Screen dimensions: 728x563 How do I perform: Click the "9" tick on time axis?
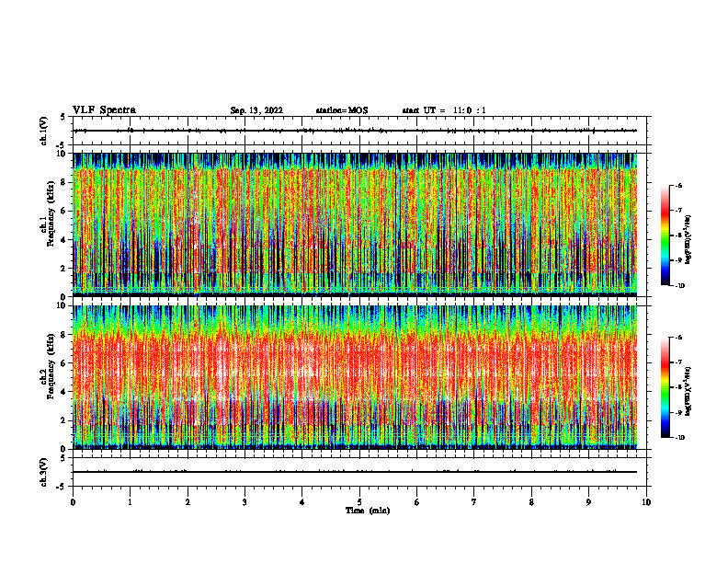[588, 502]
